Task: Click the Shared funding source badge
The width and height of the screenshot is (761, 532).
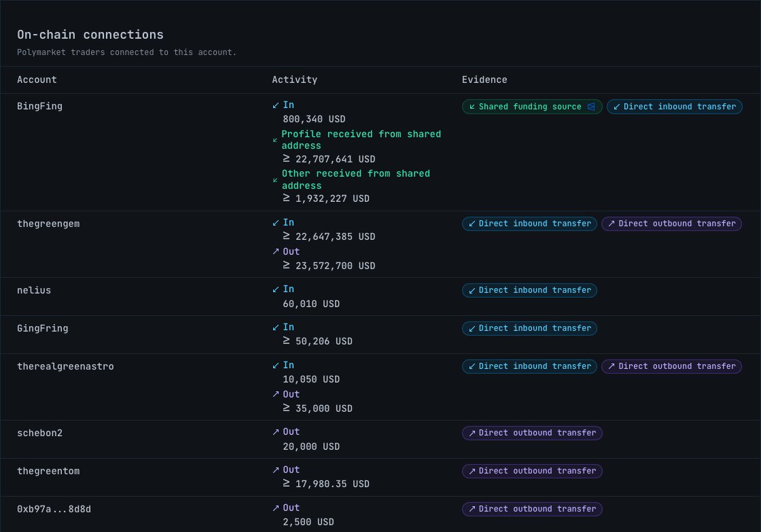Action: pyautogui.click(x=532, y=107)
